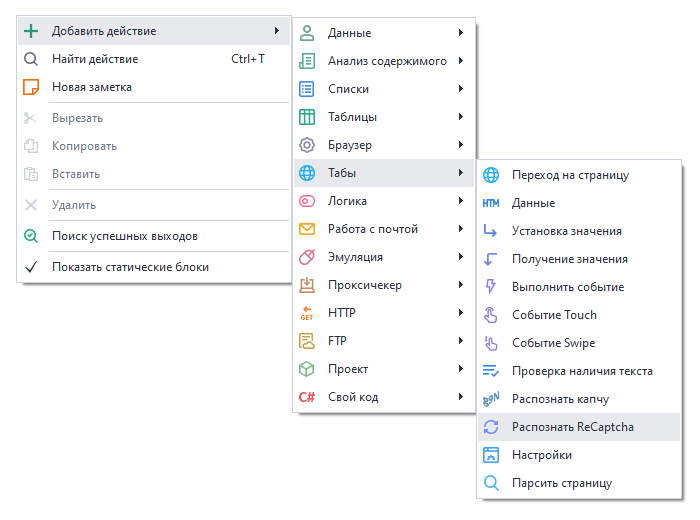Click the captcha icon beside Распознать капчу
This screenshot has height=520, width=700.
click(491, 399)
